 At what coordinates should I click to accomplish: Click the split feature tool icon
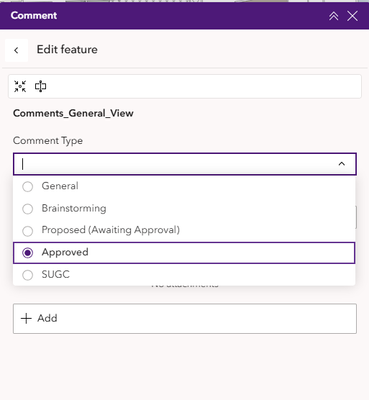coord(40,86)
